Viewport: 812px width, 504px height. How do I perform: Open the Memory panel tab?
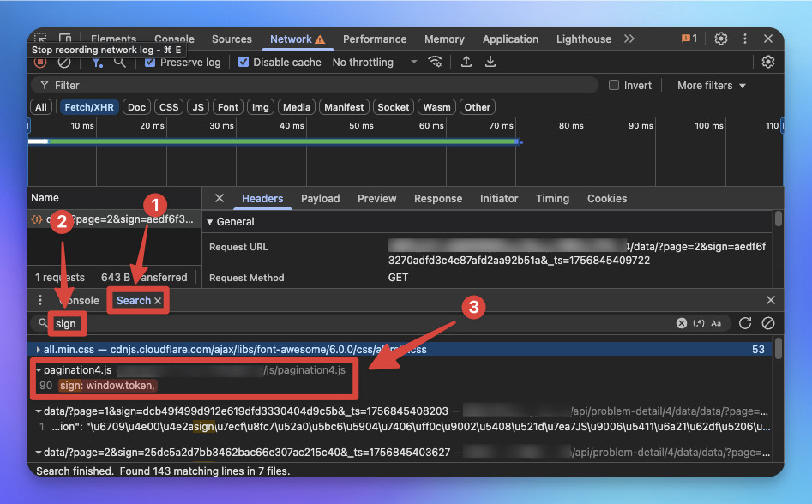coord(444,39)
